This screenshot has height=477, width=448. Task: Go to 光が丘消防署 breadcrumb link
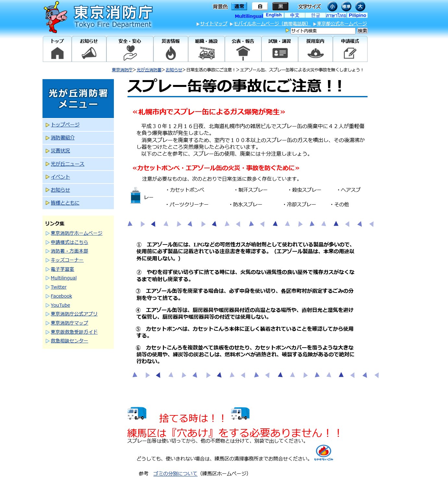pos(149,70)
